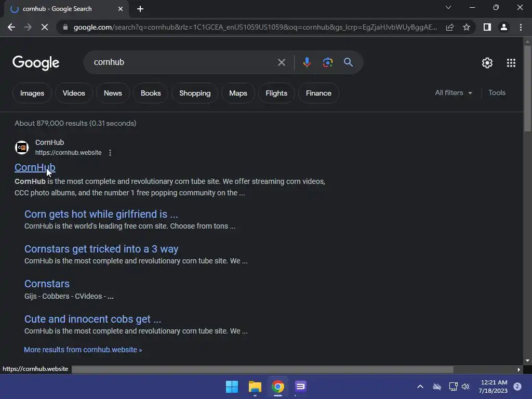The width and height of the screenshot is (532, 399).
Task: Open volume control in system tray
Action: tap(465, 387)
